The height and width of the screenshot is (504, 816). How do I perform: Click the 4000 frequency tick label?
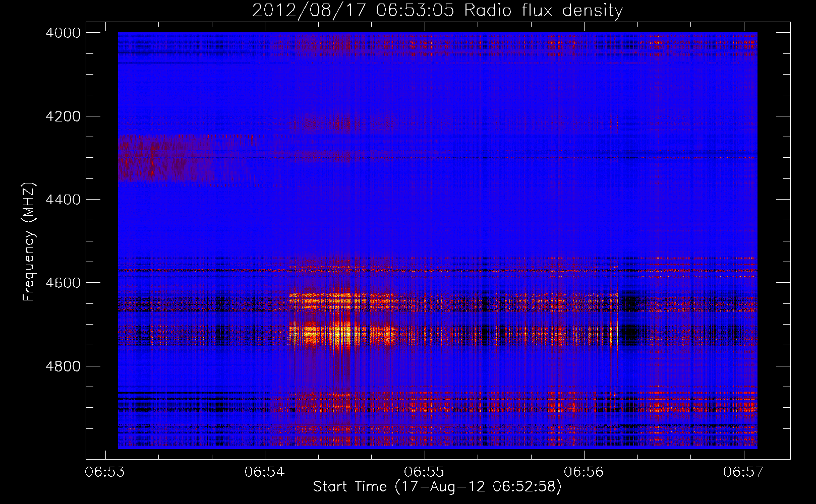63,33
